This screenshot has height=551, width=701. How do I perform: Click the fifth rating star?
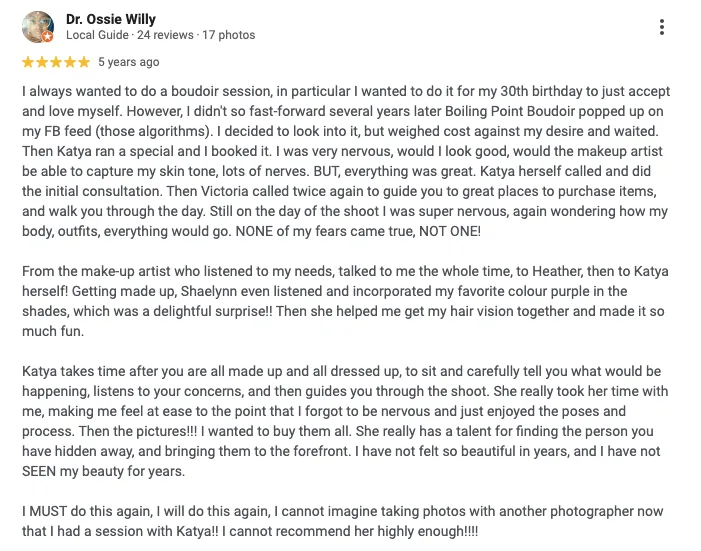[x=84, y=62]
